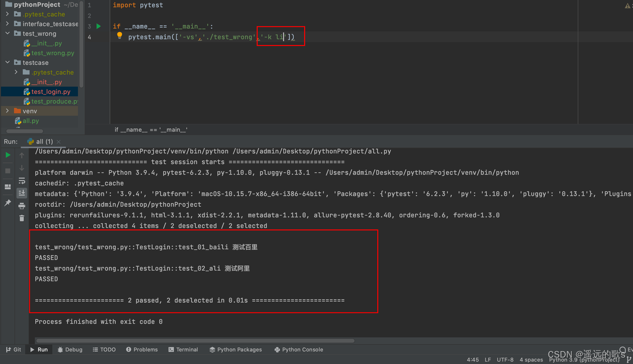Open the TODO tool window
Screen dimensions: 633x364
coord(104,349)
